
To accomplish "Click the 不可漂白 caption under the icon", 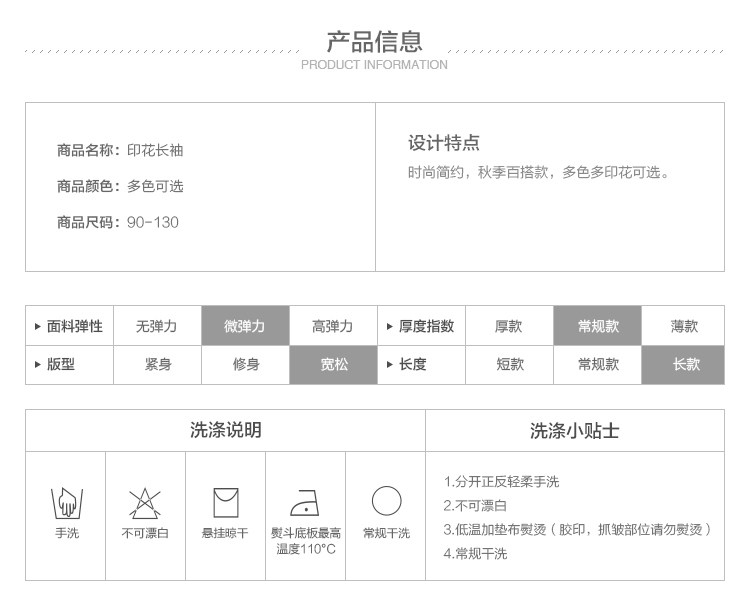I will pos(145,533).
